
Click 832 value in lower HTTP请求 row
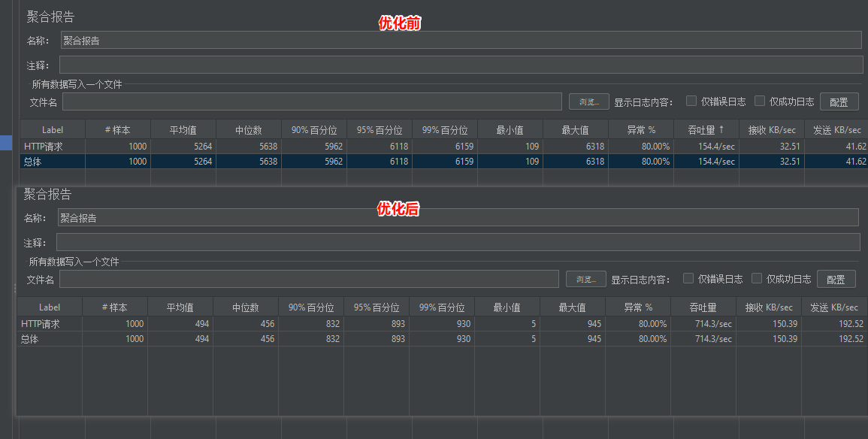333,323
